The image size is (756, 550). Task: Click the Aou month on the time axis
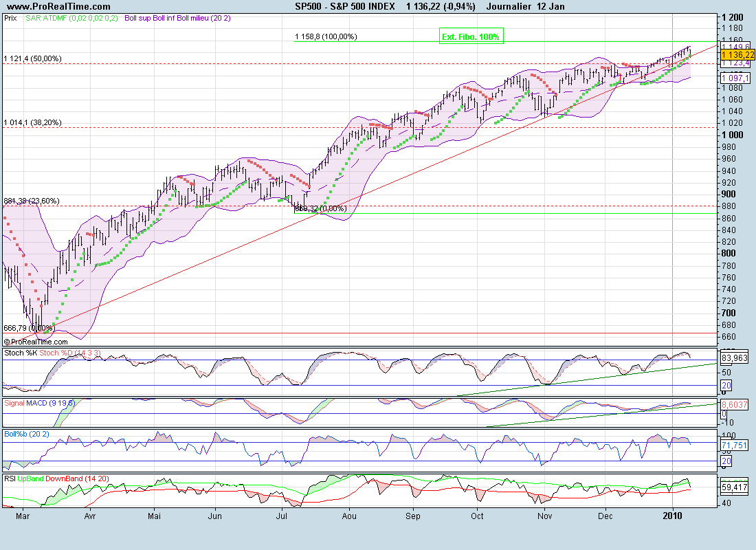pyautogui.click(x=349, y=516)
